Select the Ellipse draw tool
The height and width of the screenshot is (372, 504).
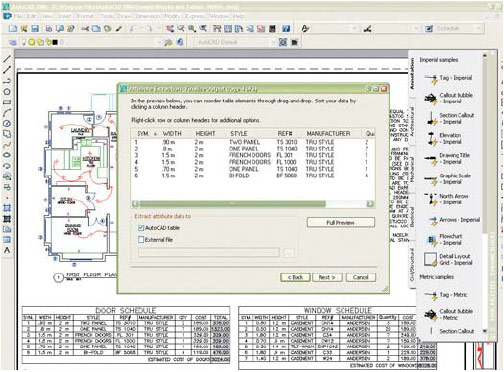[x=7, y=155]
